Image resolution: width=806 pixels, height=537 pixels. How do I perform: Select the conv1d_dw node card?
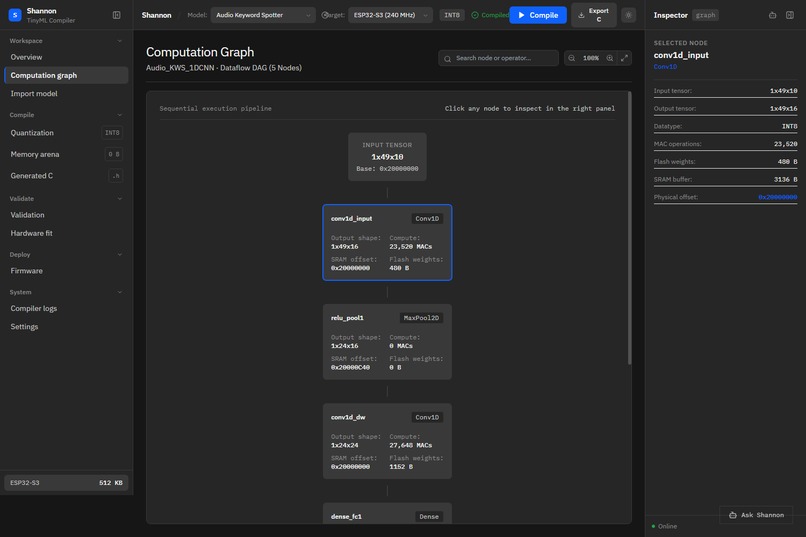(x=387, y=441)
